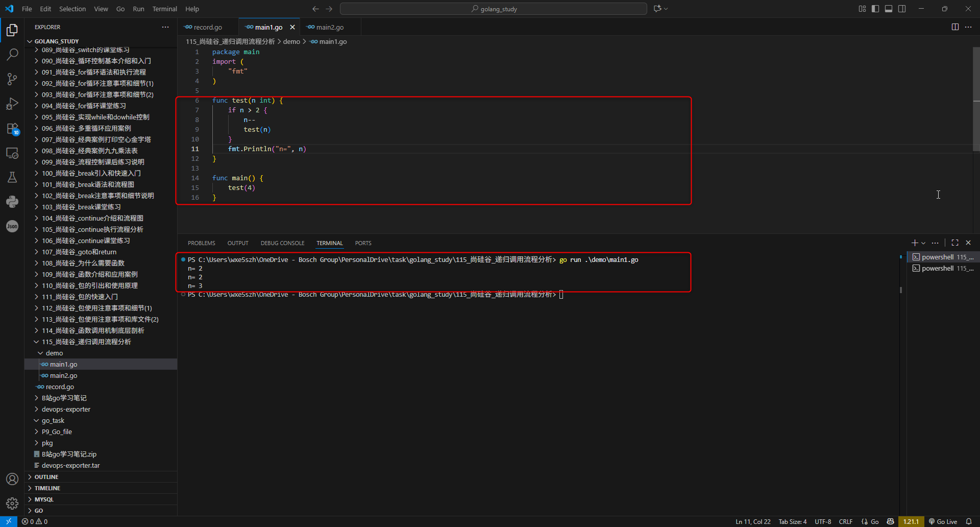Change the UTF-8 file encoding
980x527 pixels.
pos(823,521)
